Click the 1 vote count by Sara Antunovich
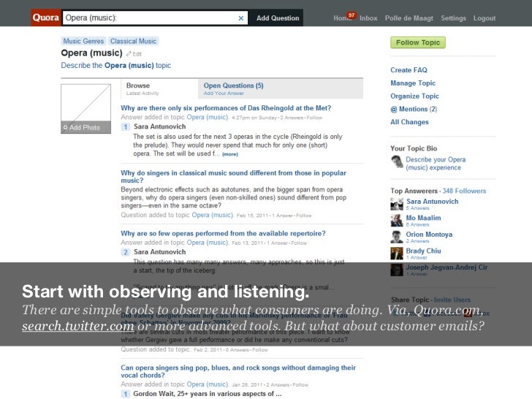Image resolution: width=532 pixels, height=399 pixels. click(126, 127)
